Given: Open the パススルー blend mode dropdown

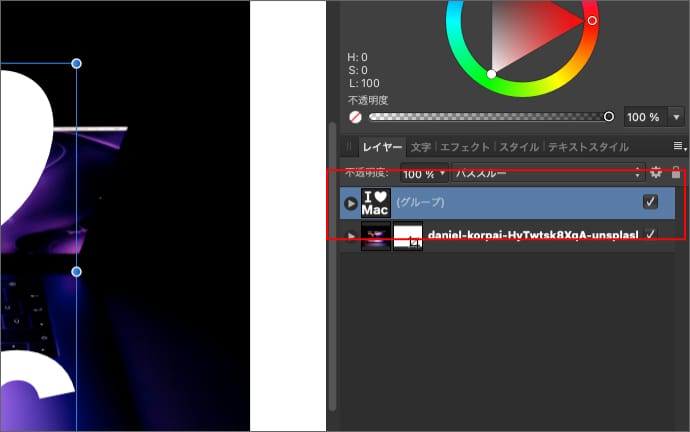Looking at the screenshot, I should [x=546, y=172].
